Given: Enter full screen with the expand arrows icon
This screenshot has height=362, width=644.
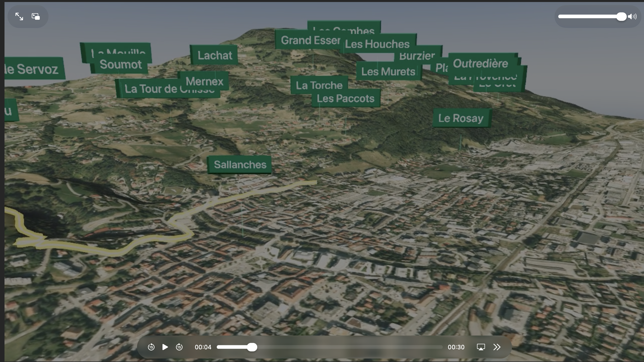Looking at the screenshot, I should 19,16.
